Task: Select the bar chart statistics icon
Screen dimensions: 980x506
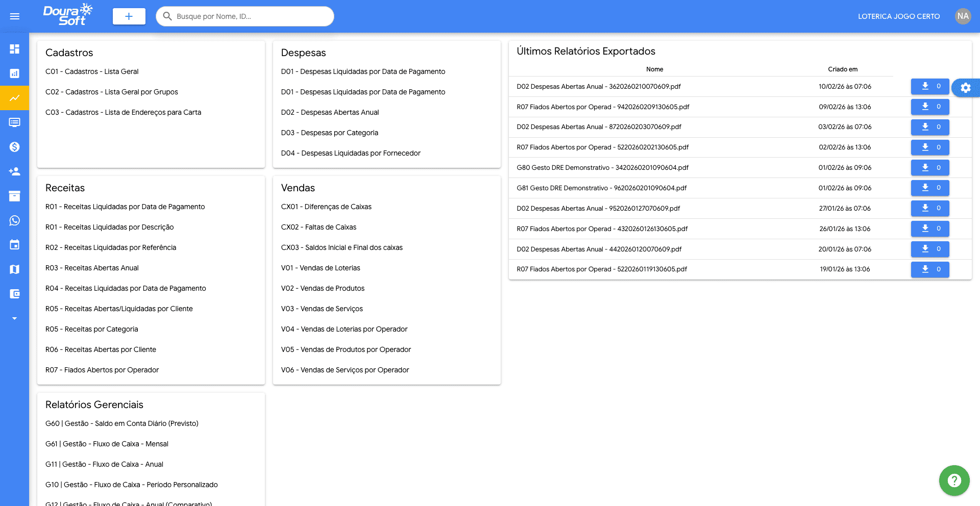Action: (x=14, y=73)
